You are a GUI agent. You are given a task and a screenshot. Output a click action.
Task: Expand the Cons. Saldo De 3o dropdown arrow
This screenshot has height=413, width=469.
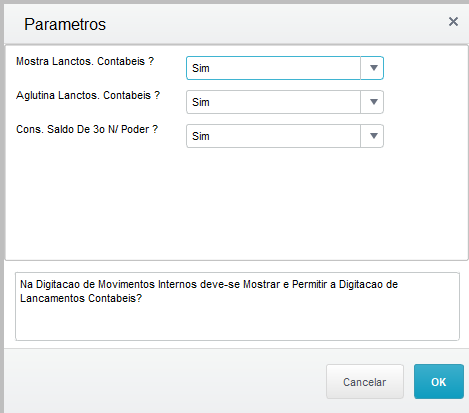pyautogui.click(x=373, y=136)
